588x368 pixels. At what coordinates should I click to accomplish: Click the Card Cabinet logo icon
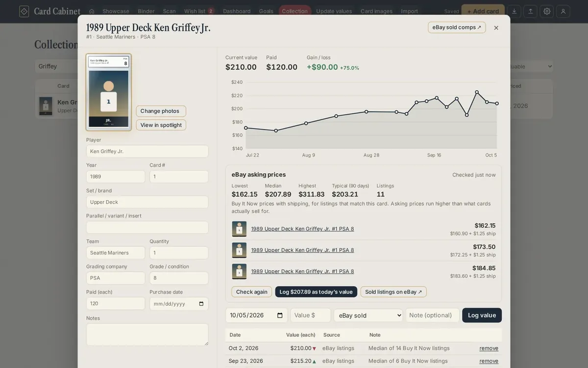coord(24,11)
